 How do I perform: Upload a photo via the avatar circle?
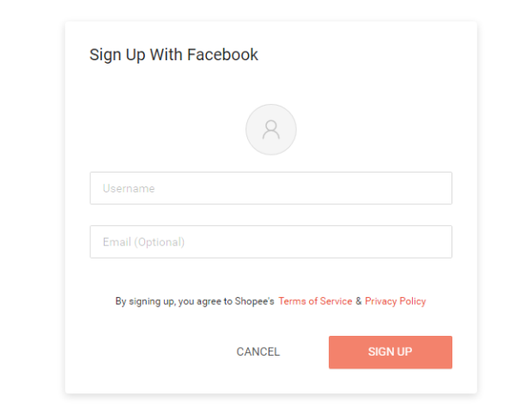[x=271, y=130]
